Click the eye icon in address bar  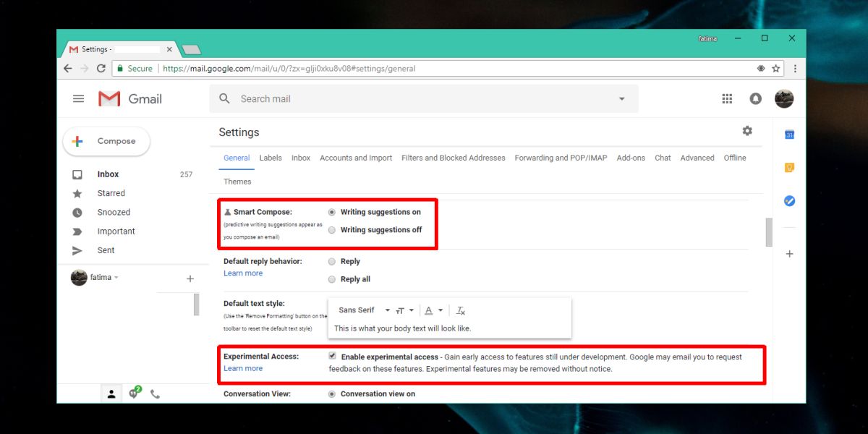(x=761, y=69)
